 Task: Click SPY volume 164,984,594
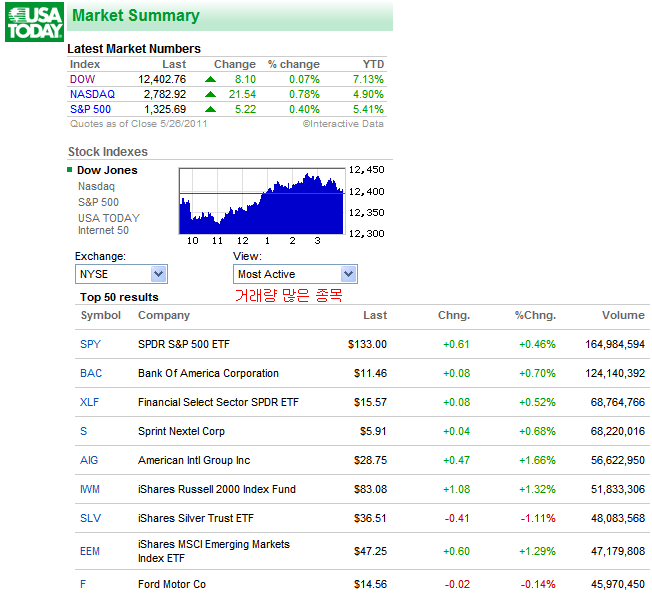click(615, 344)
